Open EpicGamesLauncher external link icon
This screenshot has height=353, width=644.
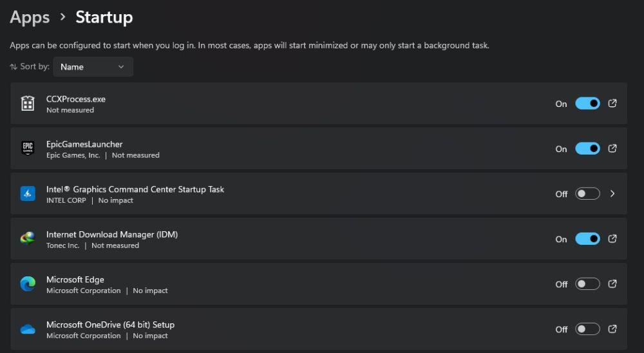click(x=612, y=148)
